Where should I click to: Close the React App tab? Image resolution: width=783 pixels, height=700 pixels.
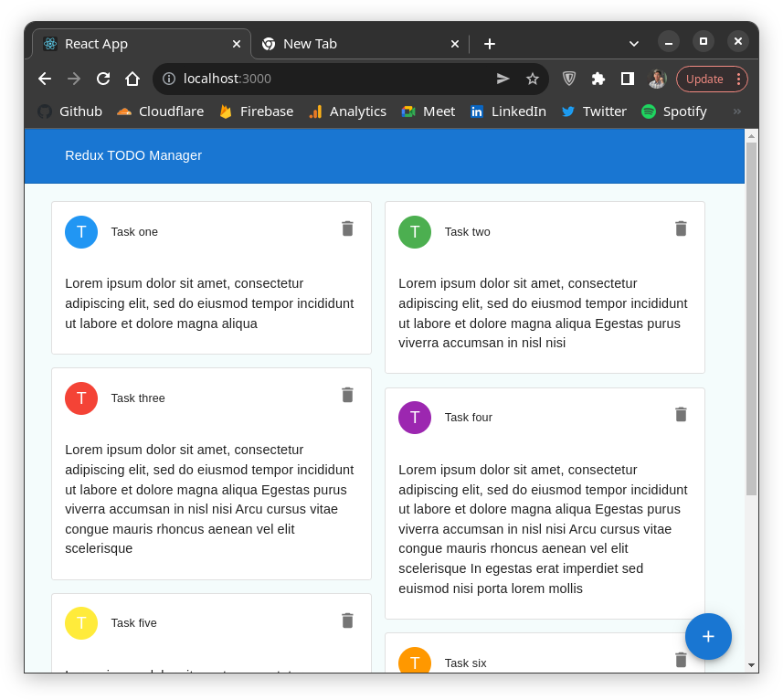coord(237,44)
